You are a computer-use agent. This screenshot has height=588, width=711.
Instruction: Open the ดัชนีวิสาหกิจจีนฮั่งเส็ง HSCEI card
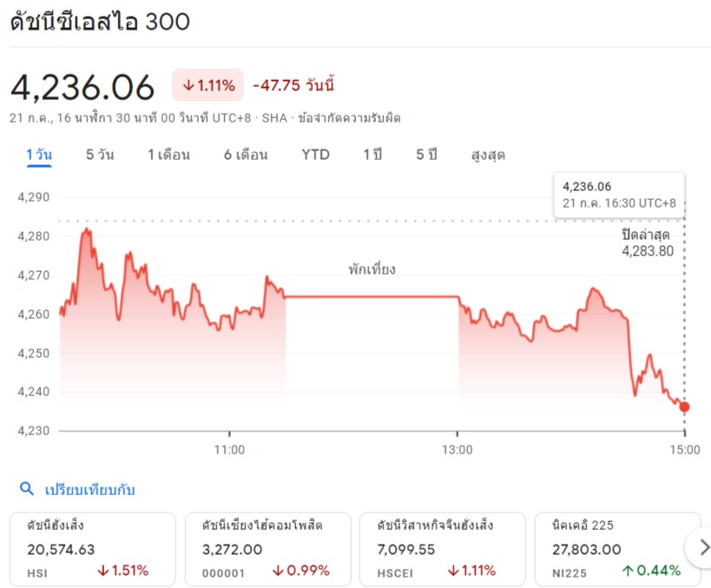(443, 549)
